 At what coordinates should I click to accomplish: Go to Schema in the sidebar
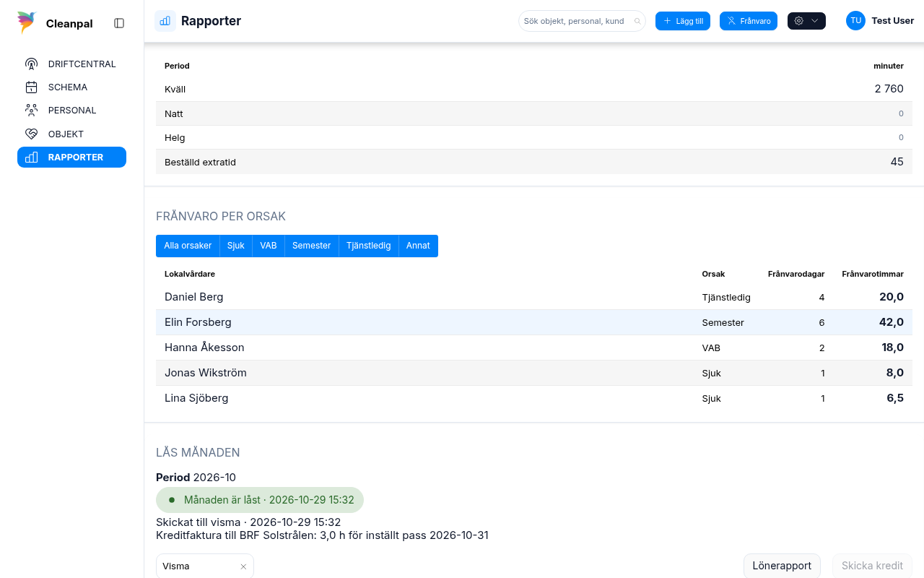(71, 87)
